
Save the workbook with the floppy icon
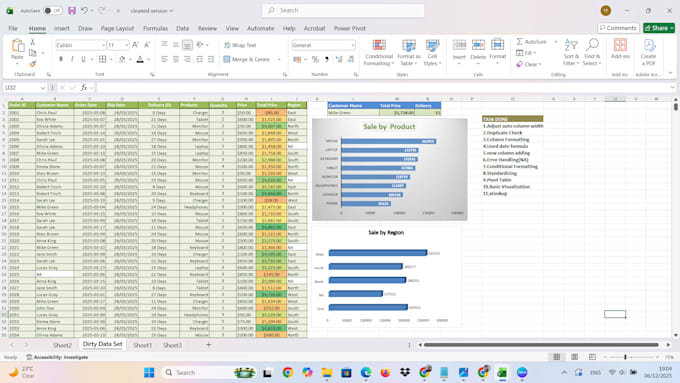[x=72, y=10]
